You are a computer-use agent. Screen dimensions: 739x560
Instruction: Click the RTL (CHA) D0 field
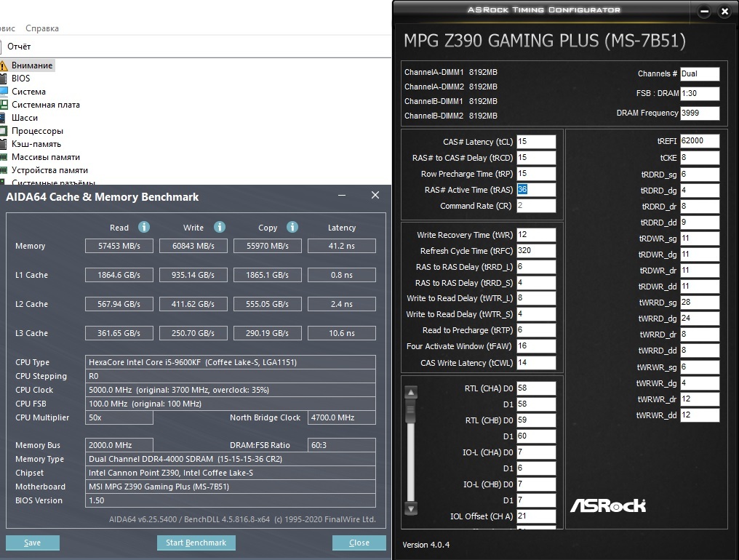coord(536,388)
